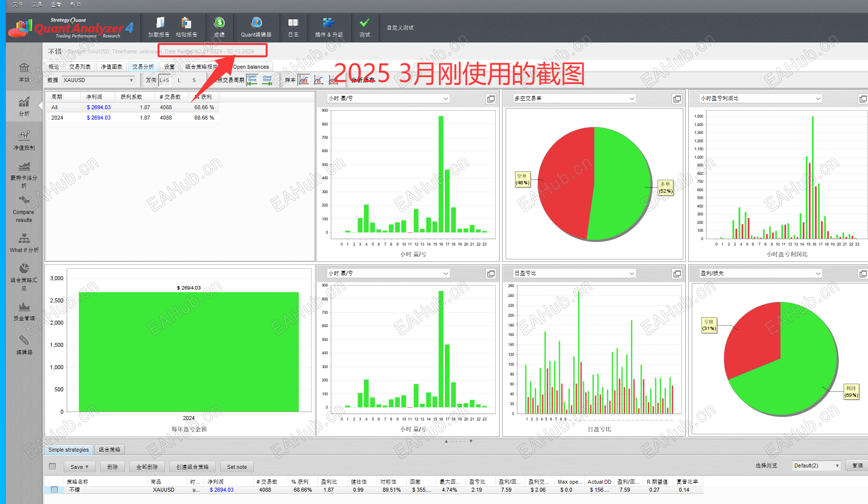Tick the checkbox for the 不错 strategy row

pyautogui.click(x=54, y=490)
